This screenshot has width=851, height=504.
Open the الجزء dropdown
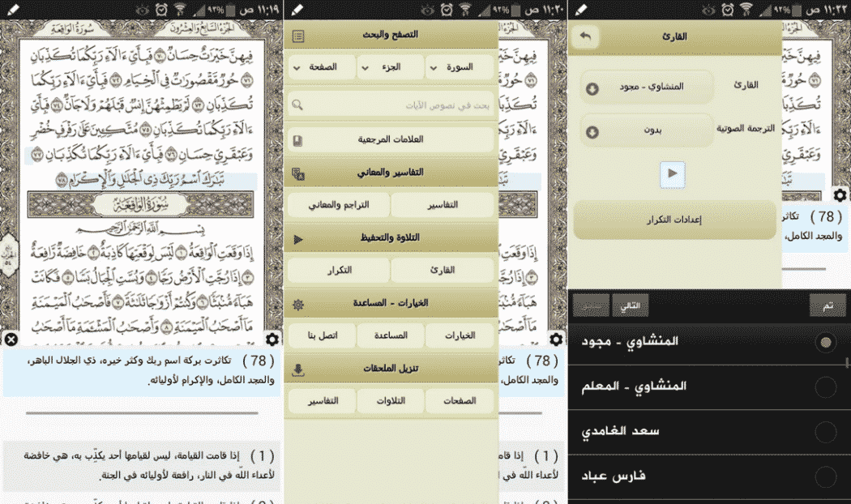tap(390, 67)
